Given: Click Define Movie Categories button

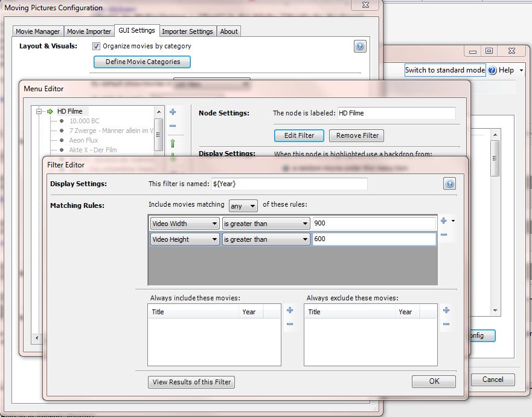Looking at the screenshot, I should pyautogui.click(x=142, y=62).
